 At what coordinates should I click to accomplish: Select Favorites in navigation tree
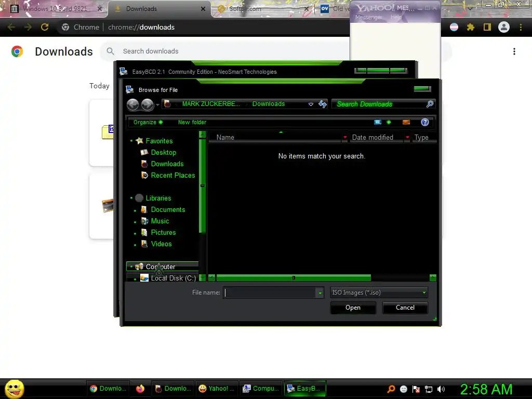(x=159, y=141)
